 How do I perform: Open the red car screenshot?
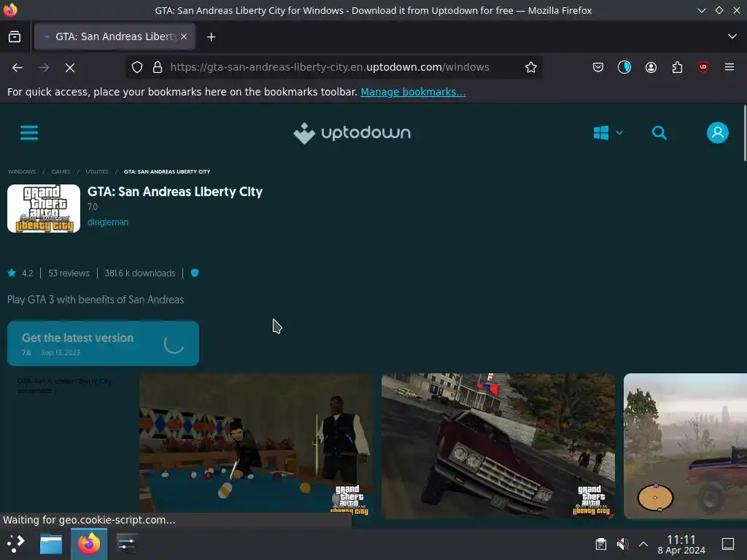[x=498, y=446]
